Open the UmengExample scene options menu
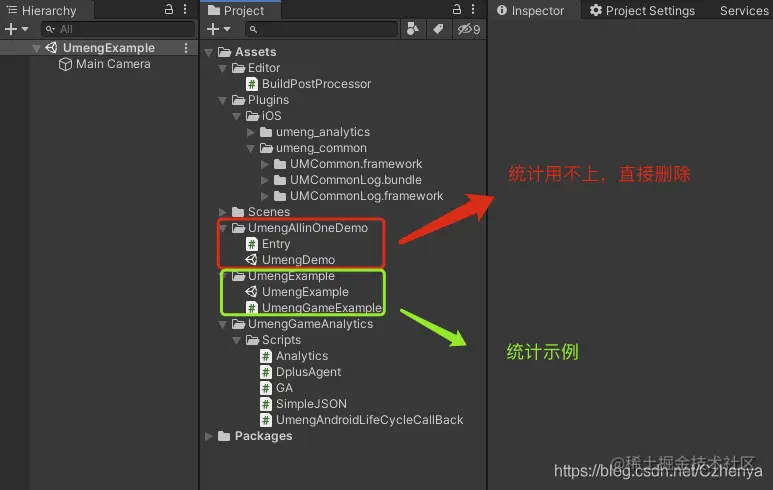The height and width of the screenshot is (490, 773). [x=186, y=48]
